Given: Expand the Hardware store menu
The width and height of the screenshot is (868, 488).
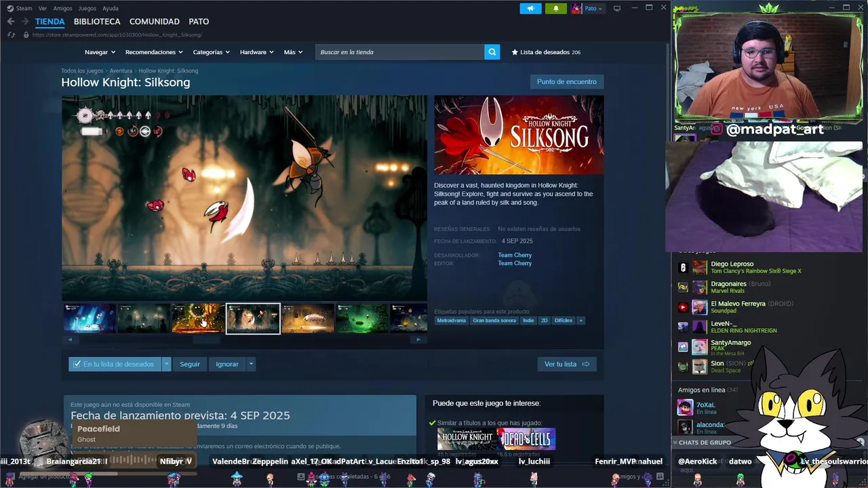Looking at the screenshot, I should [256, 52].
